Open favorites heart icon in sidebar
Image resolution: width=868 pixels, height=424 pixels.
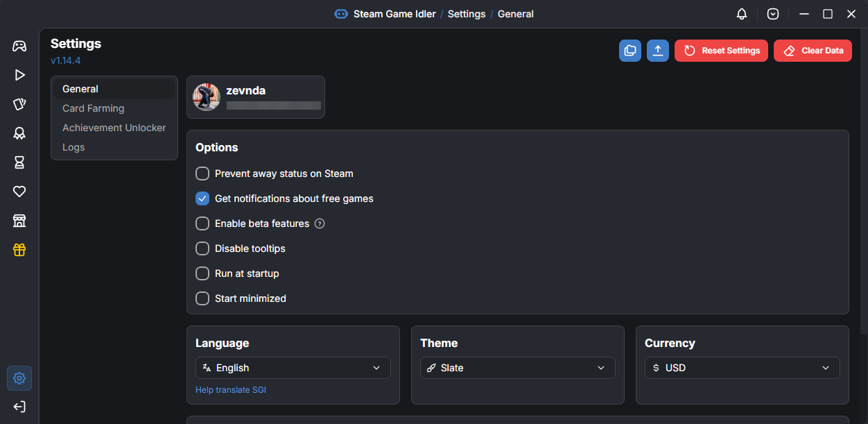click(19, 192)
